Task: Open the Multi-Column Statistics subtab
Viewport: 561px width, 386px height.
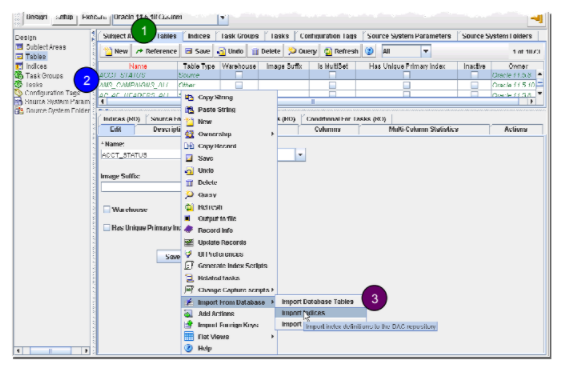Action: coord(424,130)
